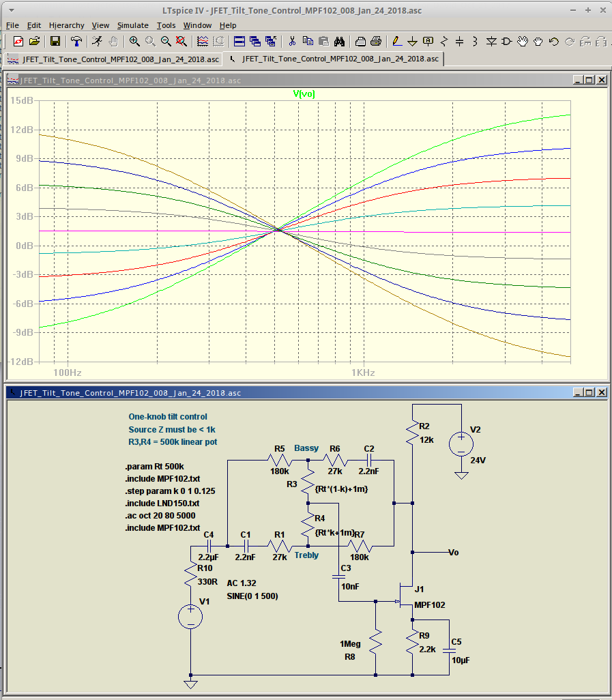
Task: Open the Edit menu
Action: 34,25
